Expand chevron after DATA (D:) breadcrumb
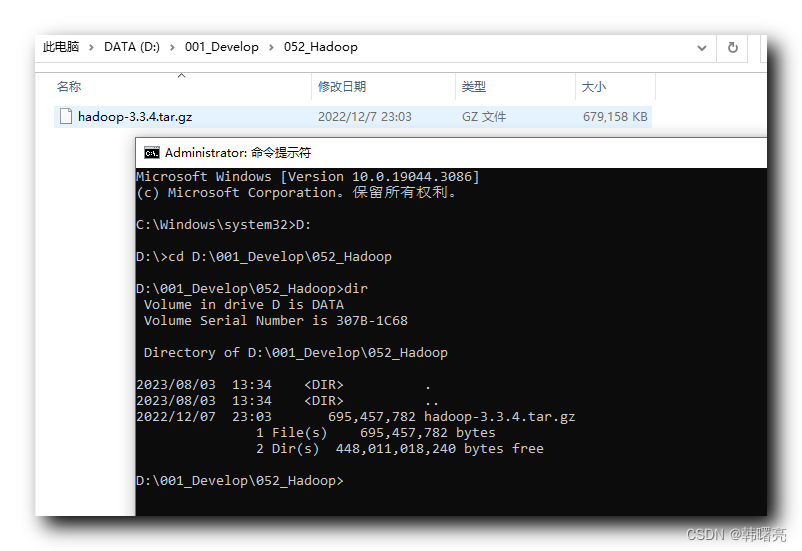 (172, 48)
